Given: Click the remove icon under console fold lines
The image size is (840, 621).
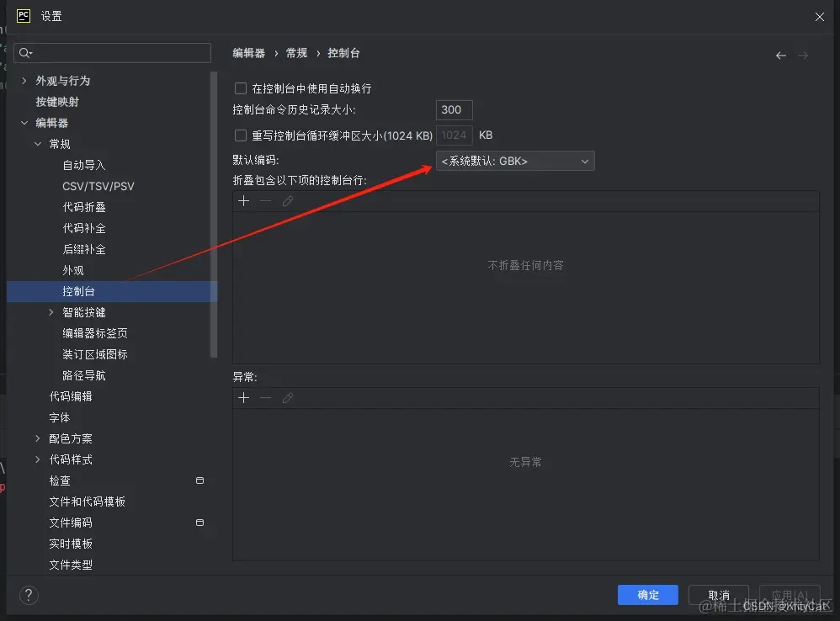Looking at the screenshot, I should point(265,200).
